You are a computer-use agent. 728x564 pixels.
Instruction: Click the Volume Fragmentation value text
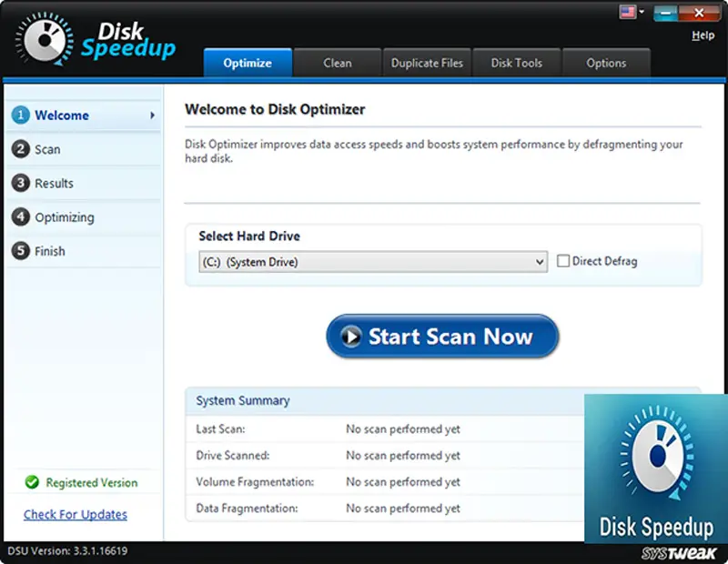403,482
